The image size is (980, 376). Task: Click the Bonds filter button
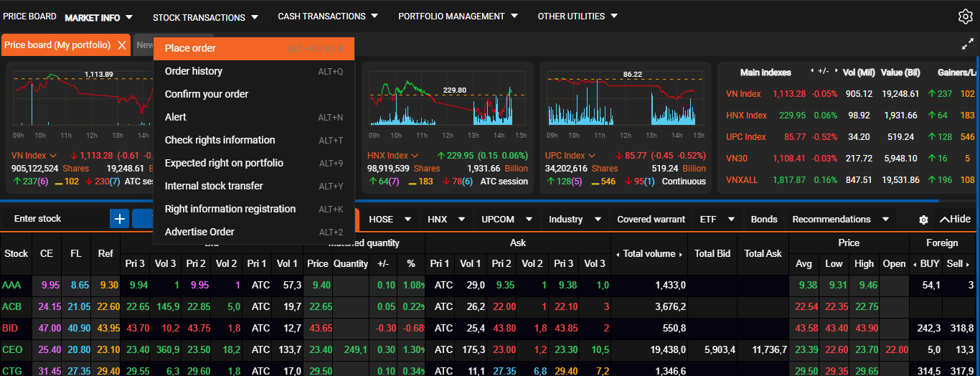tap(764, 219)
